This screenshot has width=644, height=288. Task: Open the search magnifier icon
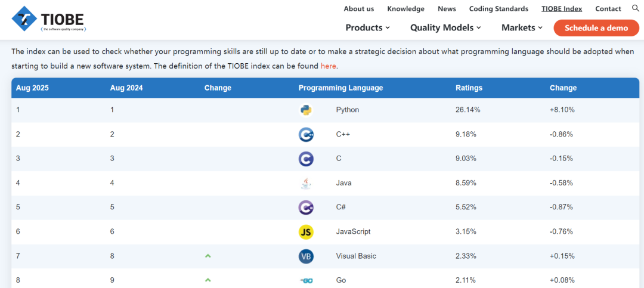[635, 8]
